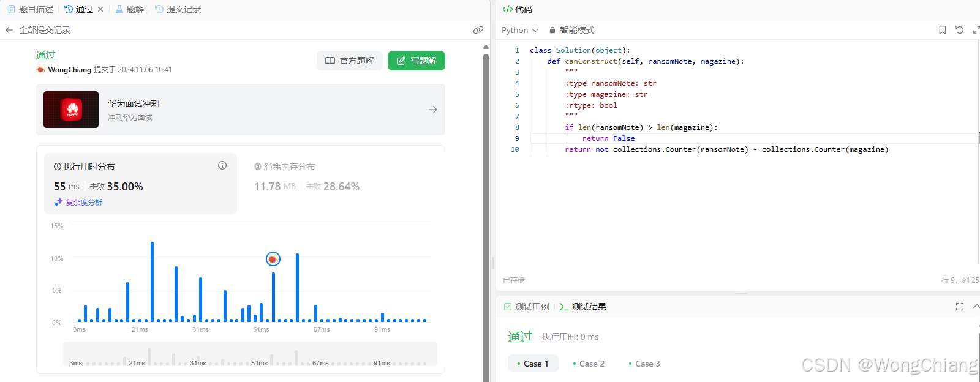Viewport: 980px width, 382px height.
Task: Close the 通过 tab
Action: 100,9
